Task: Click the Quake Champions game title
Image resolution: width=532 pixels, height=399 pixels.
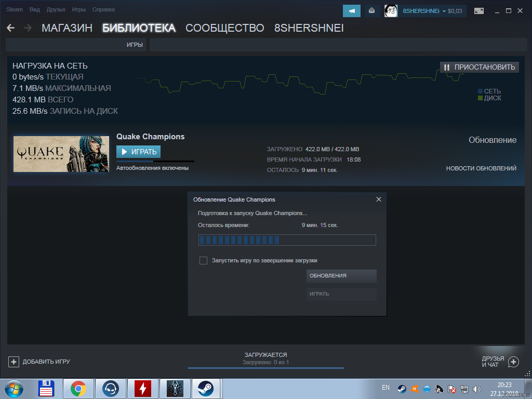Action: pos(150,137)
